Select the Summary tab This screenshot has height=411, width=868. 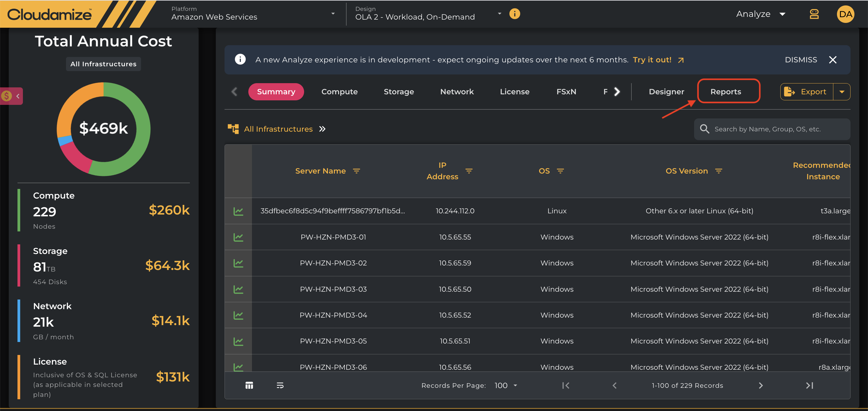(276, 92)
